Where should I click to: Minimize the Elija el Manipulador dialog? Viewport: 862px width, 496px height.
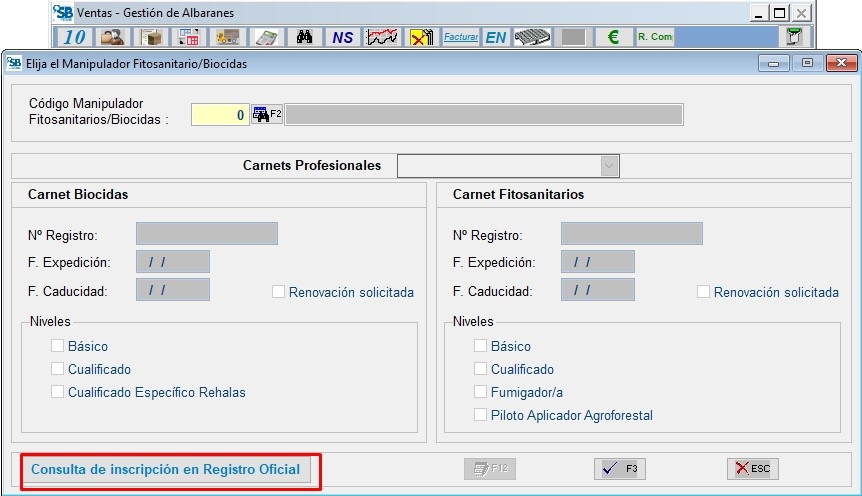coord(773,63)
